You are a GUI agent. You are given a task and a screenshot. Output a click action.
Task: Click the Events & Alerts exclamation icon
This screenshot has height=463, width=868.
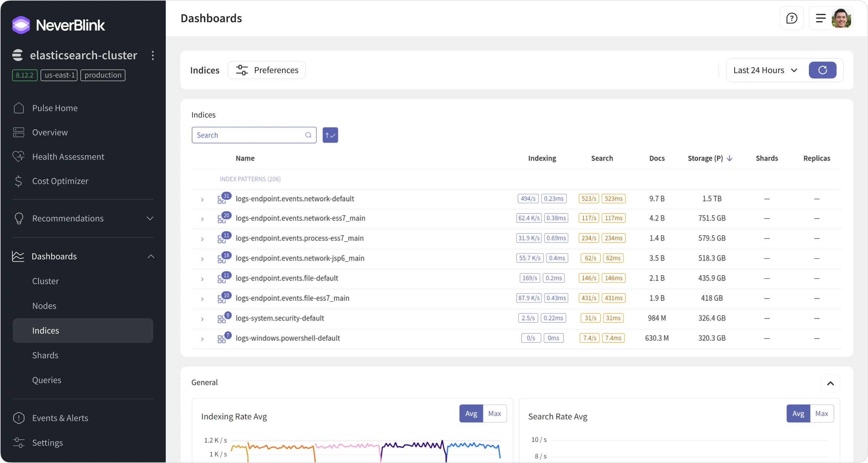coord(19,418)
